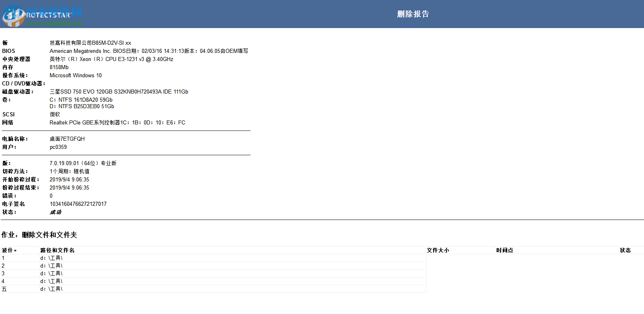This screenshot has width=644, height=314.
Task: Click the 时间点 column header
Action: click(x=505, y=250)
